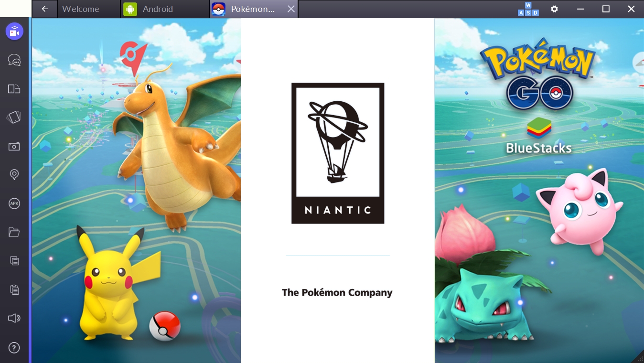Open the file folder icon in sidebar
This screenshot has width=644, height=363.
click(x=14, y=232)
